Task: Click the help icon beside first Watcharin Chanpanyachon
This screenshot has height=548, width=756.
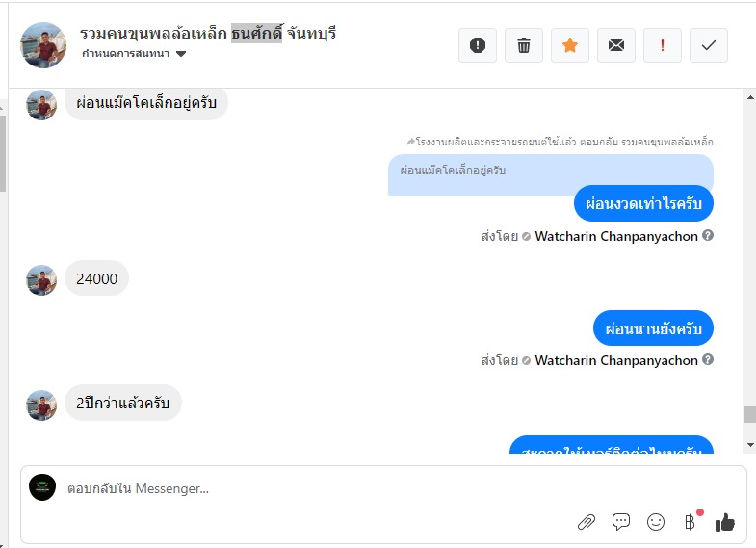Action: click(x=708, y=236)
